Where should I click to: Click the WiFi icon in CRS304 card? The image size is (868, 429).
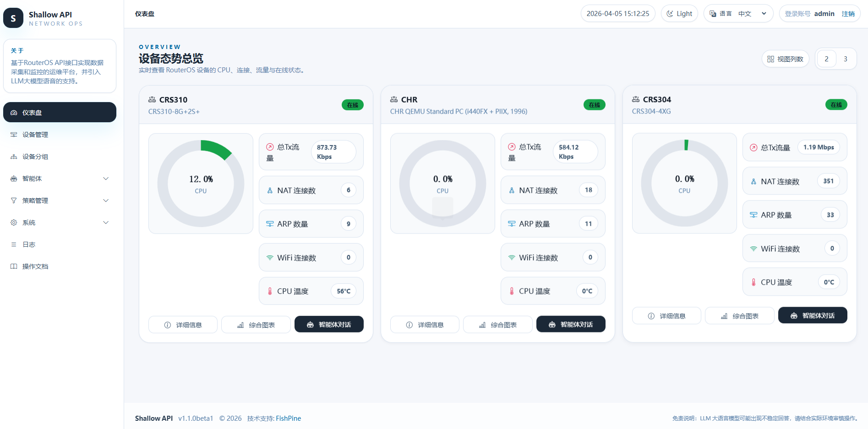point(753,249)
